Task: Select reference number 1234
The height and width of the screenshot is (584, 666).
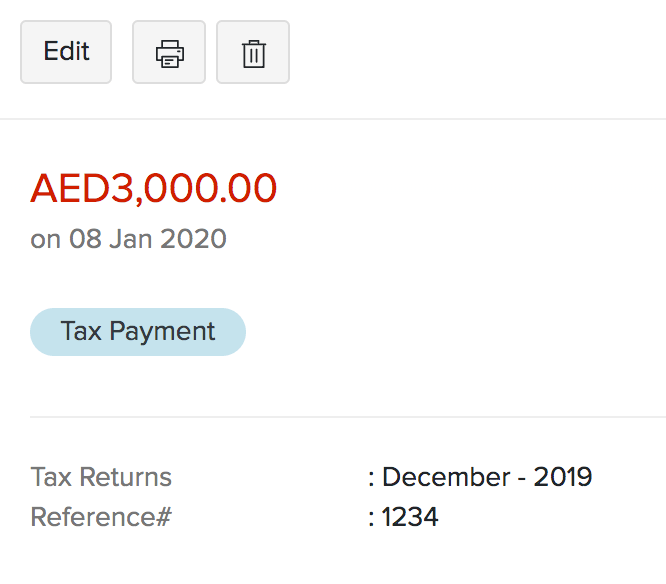Action: coord(410,517)
